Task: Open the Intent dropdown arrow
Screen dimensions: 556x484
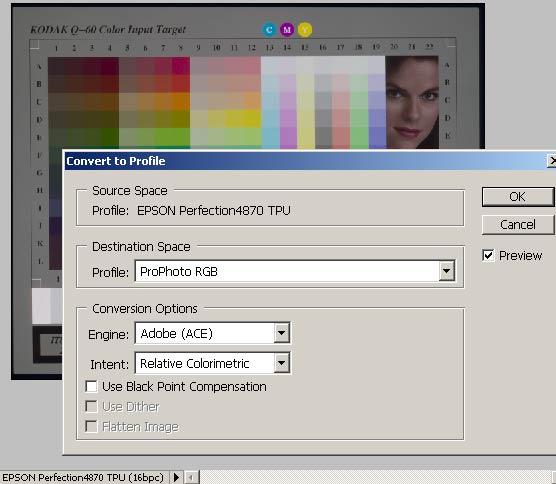Action: click(282, 363)
